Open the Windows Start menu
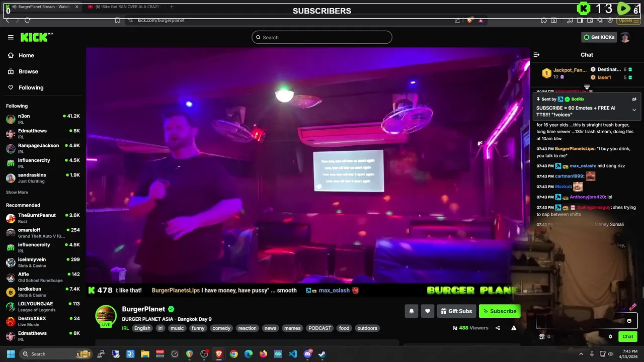This screenshot has width=644, height=362. [11, 354]
